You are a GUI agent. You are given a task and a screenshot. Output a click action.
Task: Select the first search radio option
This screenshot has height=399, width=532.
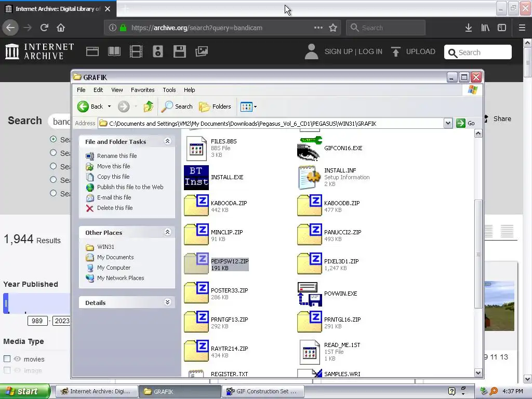pyautogui.click(x=54, y=139)
